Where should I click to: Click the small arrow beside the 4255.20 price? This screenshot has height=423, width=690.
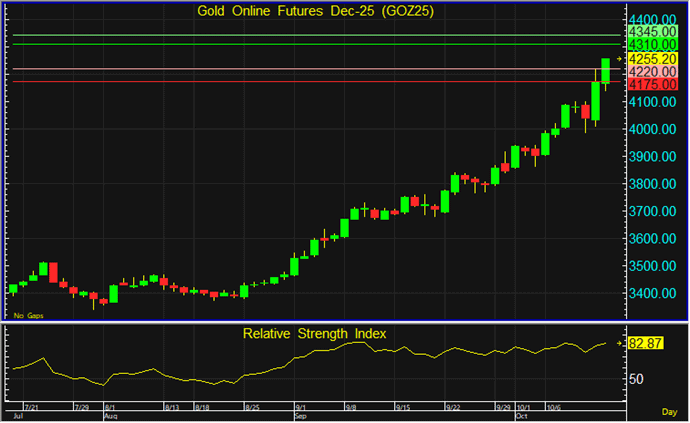[620, 60]
